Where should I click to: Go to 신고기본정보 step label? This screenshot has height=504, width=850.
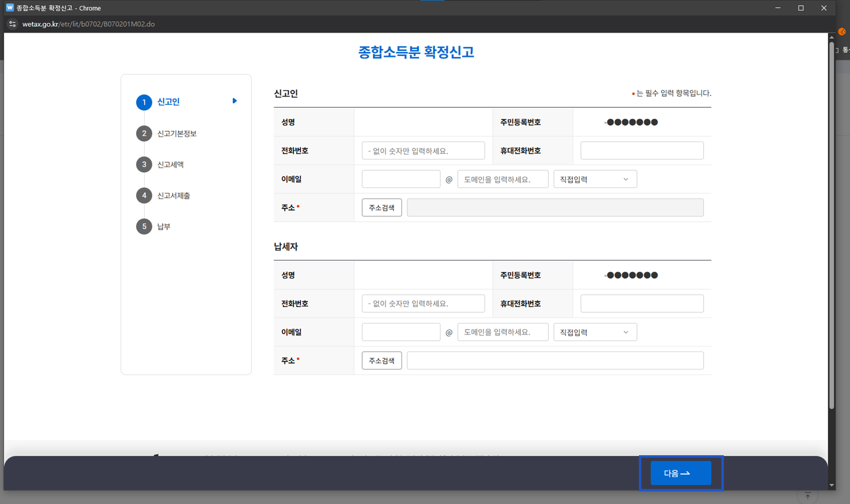point(177,134)
